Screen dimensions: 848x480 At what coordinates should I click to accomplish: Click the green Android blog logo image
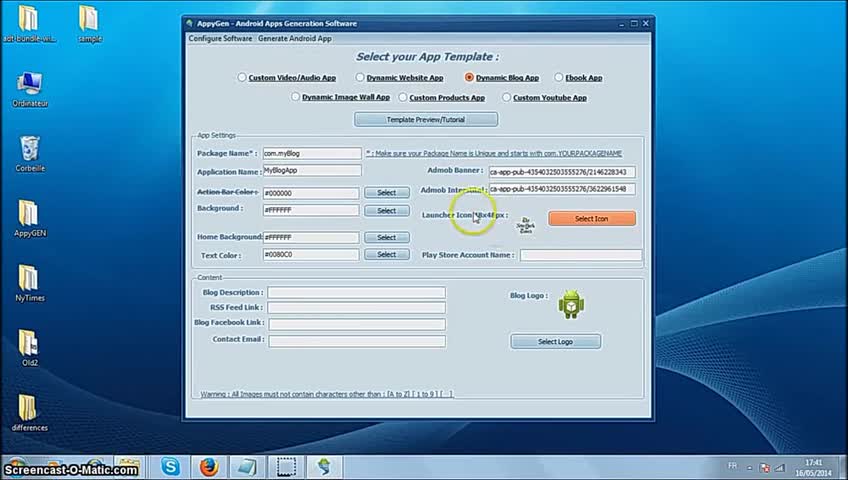(571, 304)
